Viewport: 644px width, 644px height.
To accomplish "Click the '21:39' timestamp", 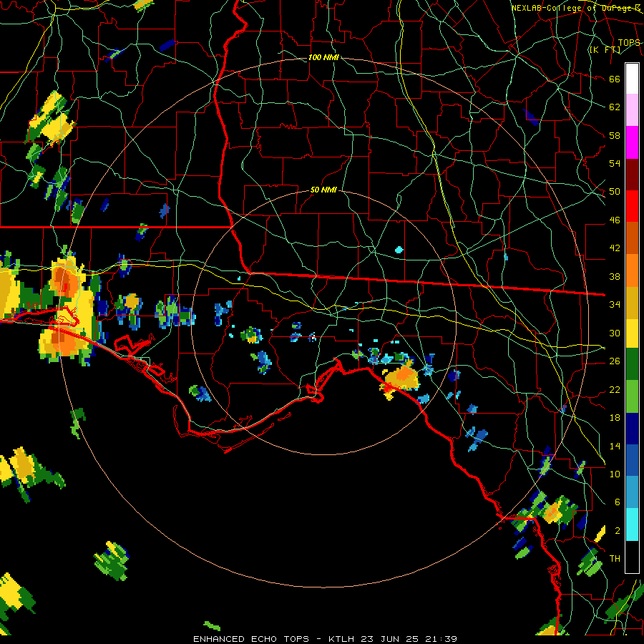I will [441, 639].
